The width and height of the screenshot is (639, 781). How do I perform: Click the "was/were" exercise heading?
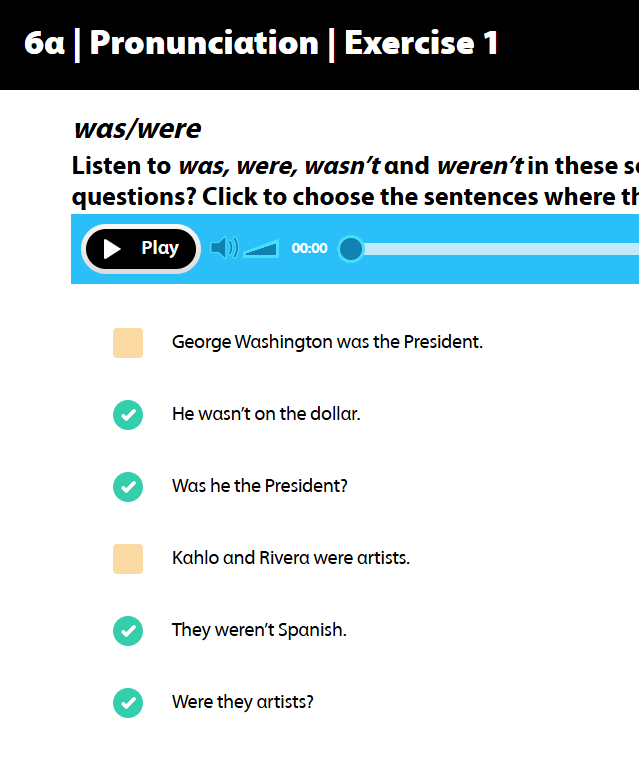click(137, 129)
